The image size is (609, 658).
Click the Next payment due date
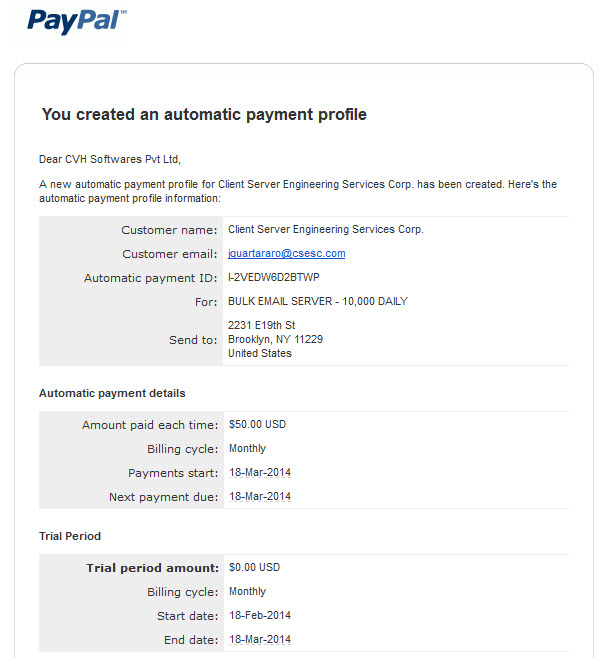coord(260,496)
